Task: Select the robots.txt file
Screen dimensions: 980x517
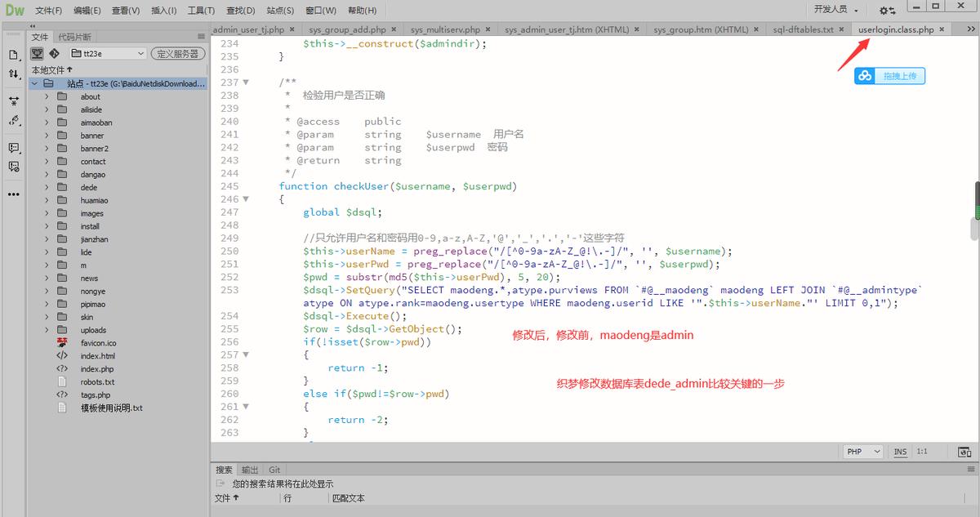Action: pyautogui.click(x=97, y=381)
